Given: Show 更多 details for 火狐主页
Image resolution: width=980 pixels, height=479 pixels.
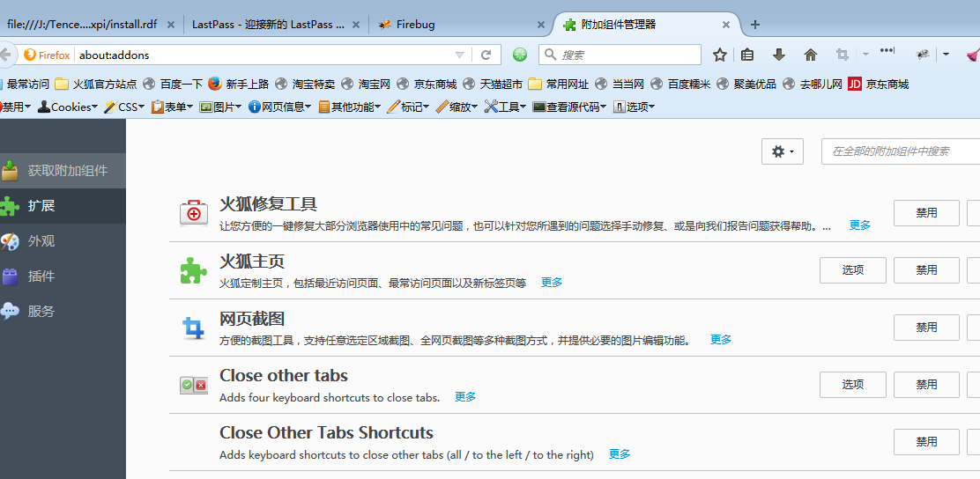Looking at the screenshot, I should click(x=552, y=283).
